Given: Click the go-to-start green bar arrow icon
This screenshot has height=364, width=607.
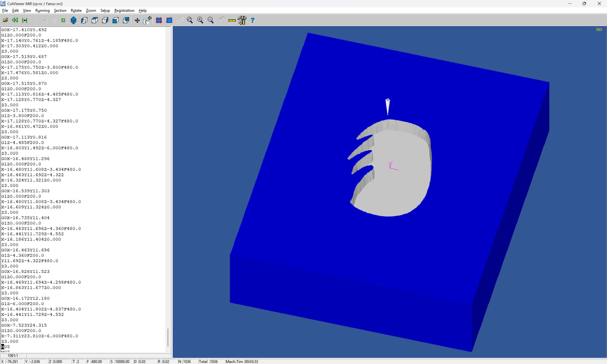Looking at the screenshot, I should (x=25, y=20).
